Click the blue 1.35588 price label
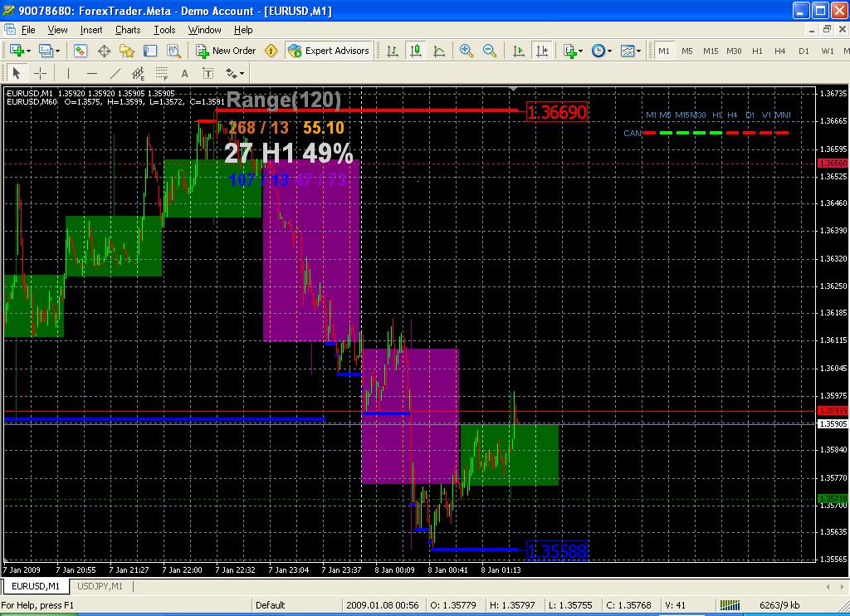 coord(557,550)
